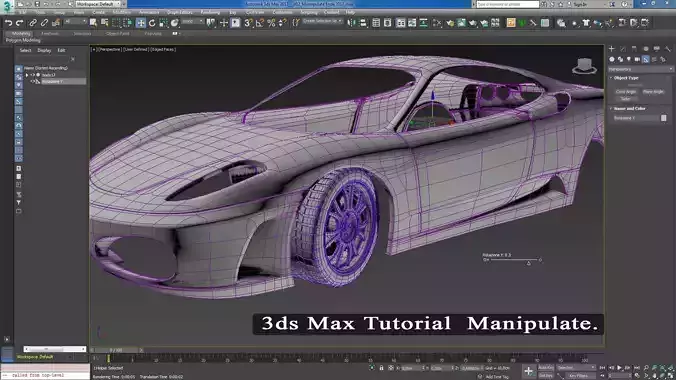This screenshot has width=676, height=380.
Task: Click the ViewCube in the viewport
Action: [x=585, y=66]
